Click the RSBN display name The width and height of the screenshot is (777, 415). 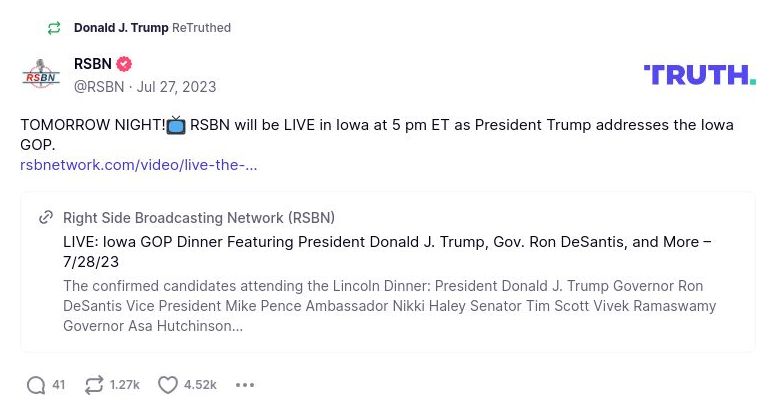(x=92, y=65)
